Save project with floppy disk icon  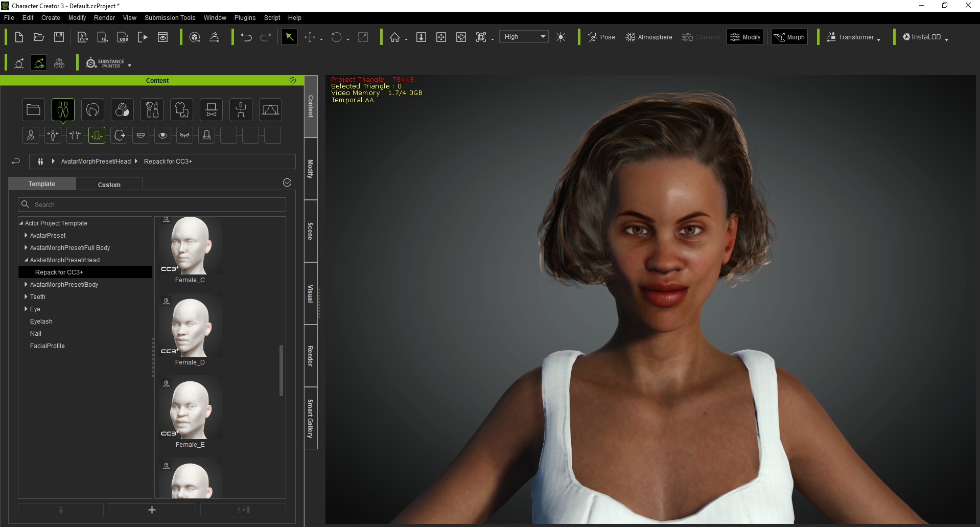pyautogui.click(x=59, y=37)
